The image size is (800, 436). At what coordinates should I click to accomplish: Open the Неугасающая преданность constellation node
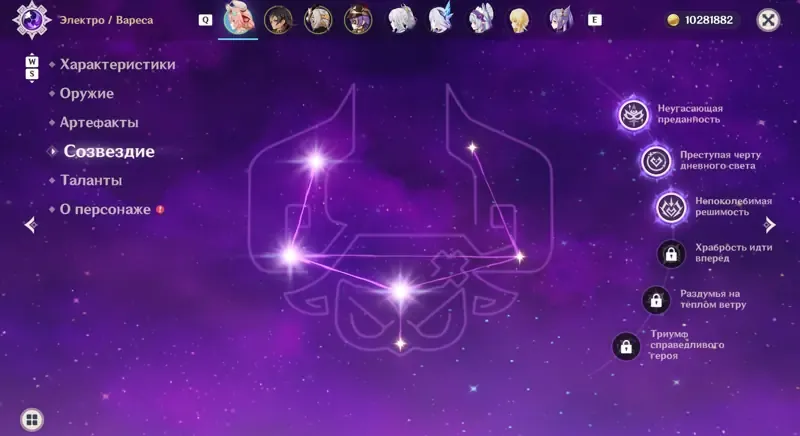(x=634, y=114)
